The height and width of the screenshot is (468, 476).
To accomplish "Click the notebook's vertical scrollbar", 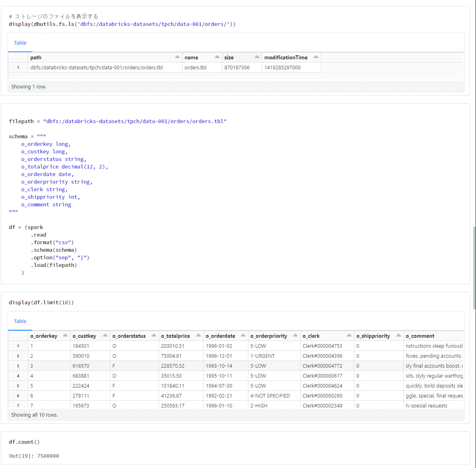I will [x=474, y=268].
